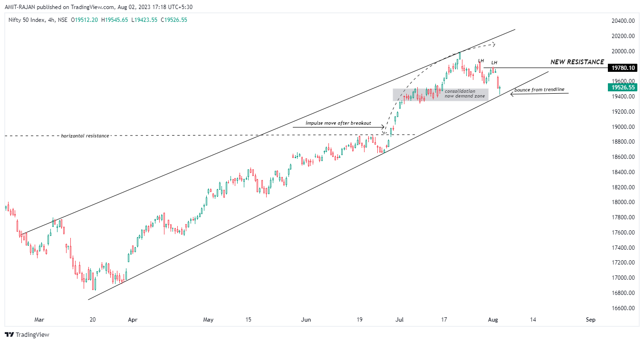Click the 17000.00 price axis label
Screen dimensions: 644x343
[x=624, y=278]
